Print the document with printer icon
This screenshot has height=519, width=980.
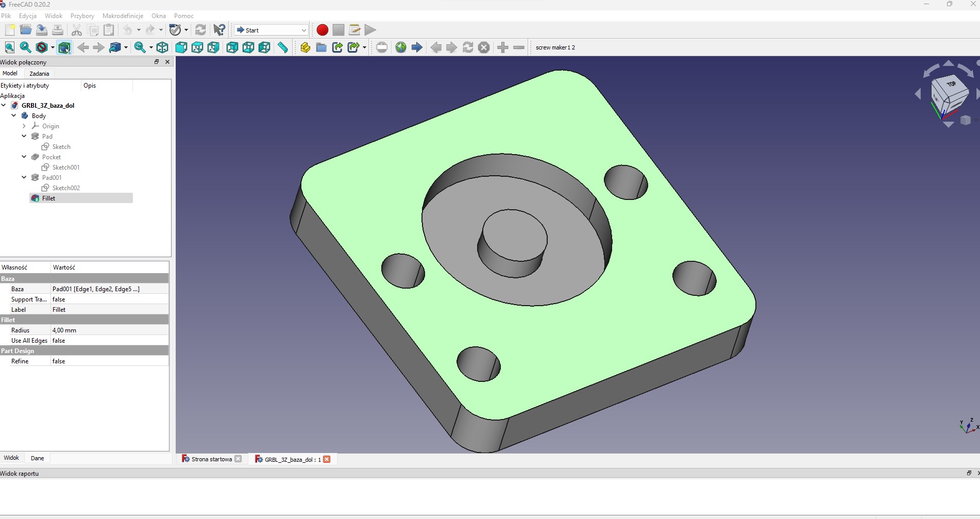pyautogui.click(x=58, y=30)
